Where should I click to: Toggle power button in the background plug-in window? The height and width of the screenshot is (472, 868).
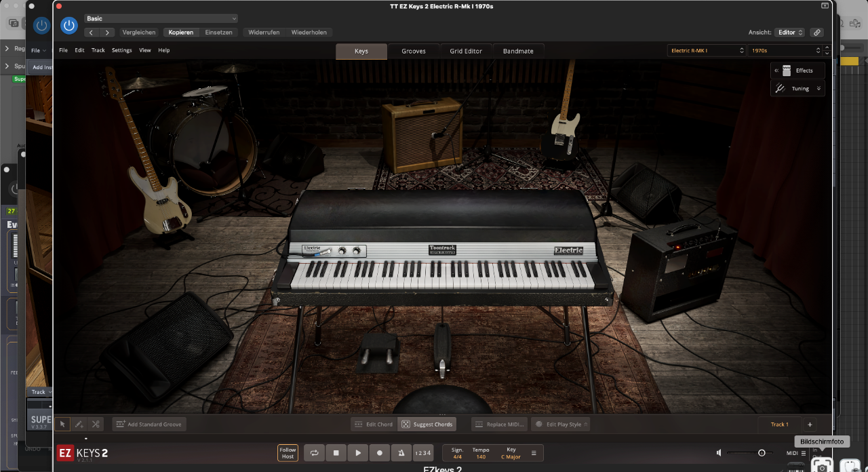click(42, 26)
